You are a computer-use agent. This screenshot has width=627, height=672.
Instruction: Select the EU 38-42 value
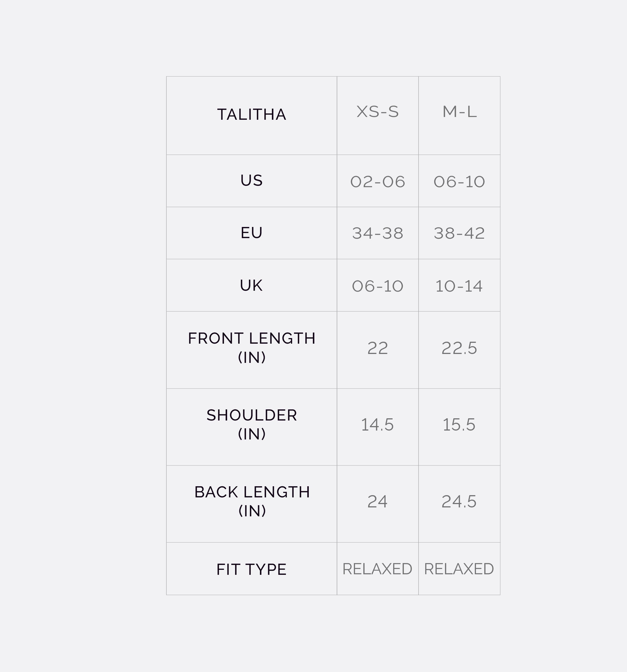point(459,233)
